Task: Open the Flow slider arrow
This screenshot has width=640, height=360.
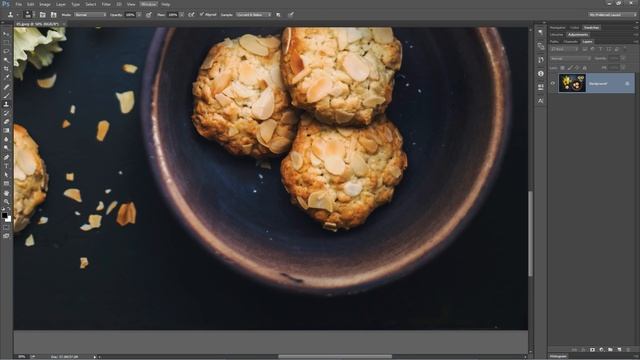Action: click(182, 15)
